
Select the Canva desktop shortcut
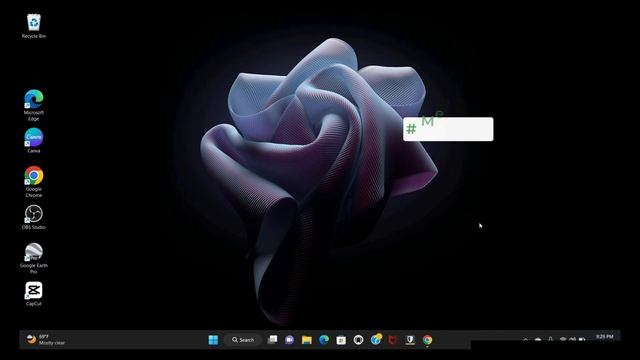33,140
